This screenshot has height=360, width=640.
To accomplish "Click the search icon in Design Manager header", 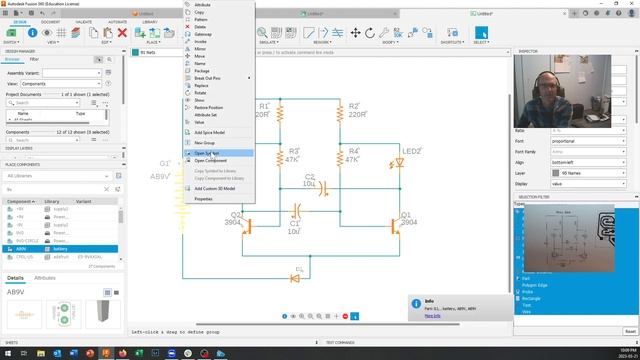I will point(109,60).
